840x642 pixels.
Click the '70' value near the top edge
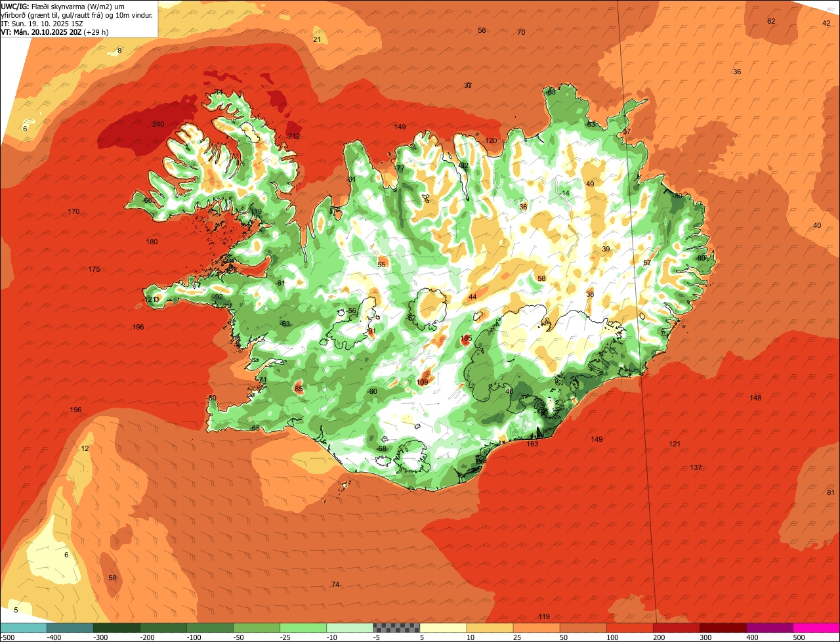[521, 32]
